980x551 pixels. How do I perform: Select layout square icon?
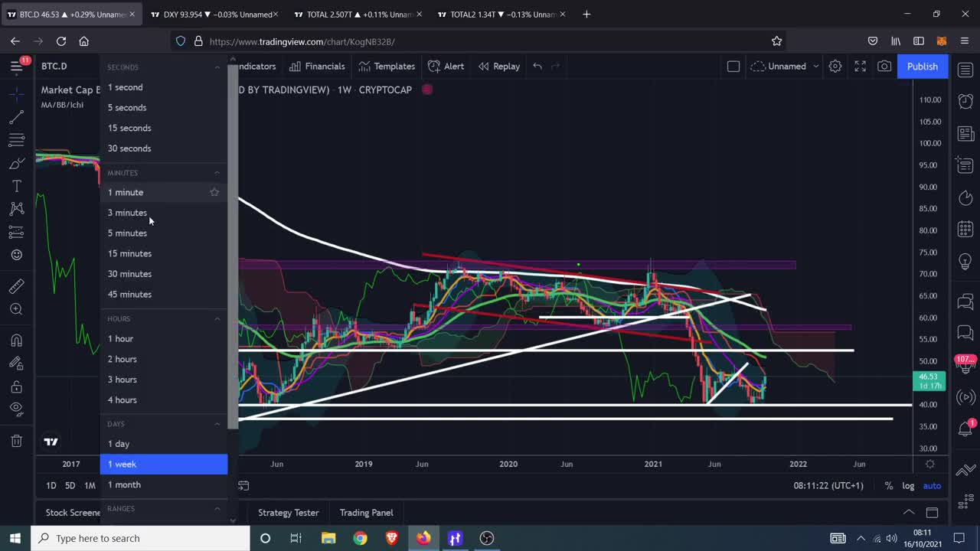(733, 67)
